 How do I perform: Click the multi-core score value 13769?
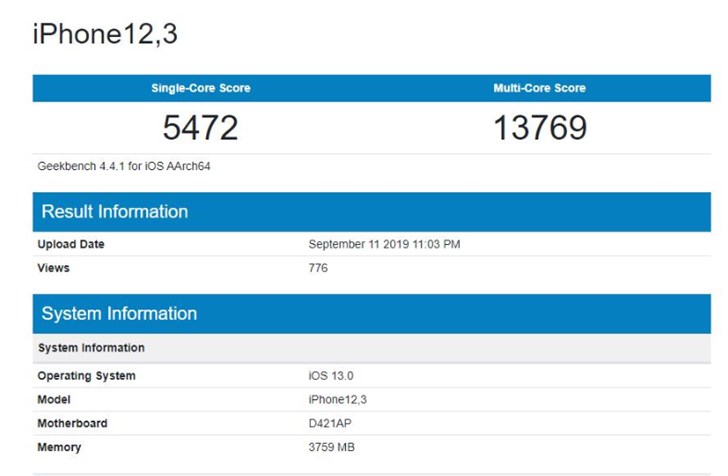pyautogui.click(x=539, y=127)
